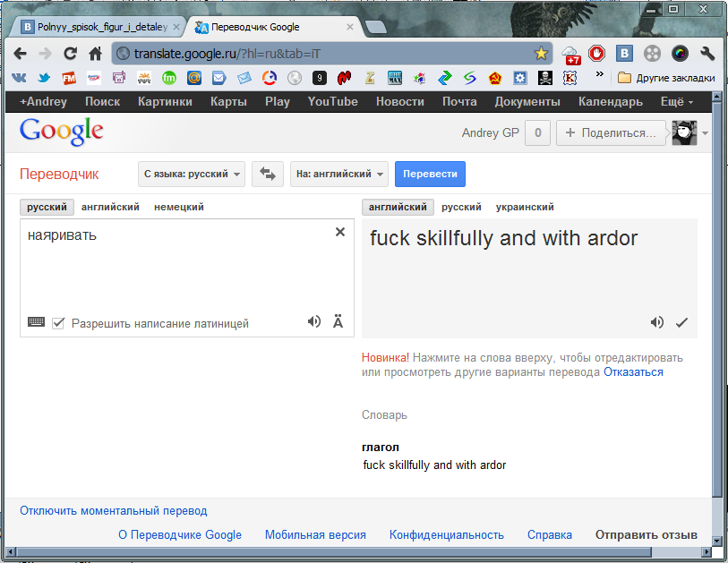Go back with the browser back arrow
This screenshot has height=563, width=728.
pyautogui.click(x=21, y=54)
